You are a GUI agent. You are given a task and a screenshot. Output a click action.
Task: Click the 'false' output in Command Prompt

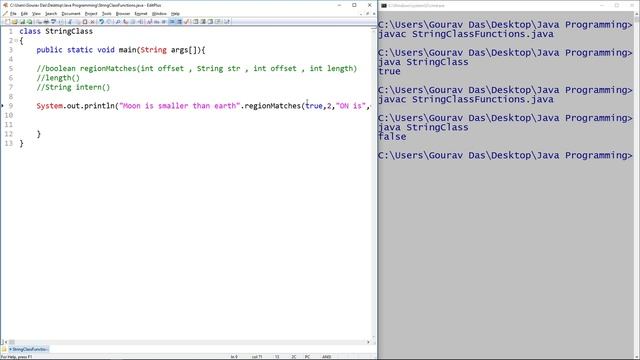[392, 137]
